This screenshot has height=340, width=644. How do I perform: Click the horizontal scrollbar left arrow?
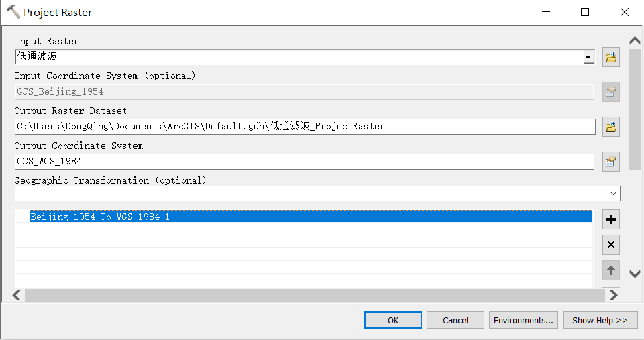[17, 295]
